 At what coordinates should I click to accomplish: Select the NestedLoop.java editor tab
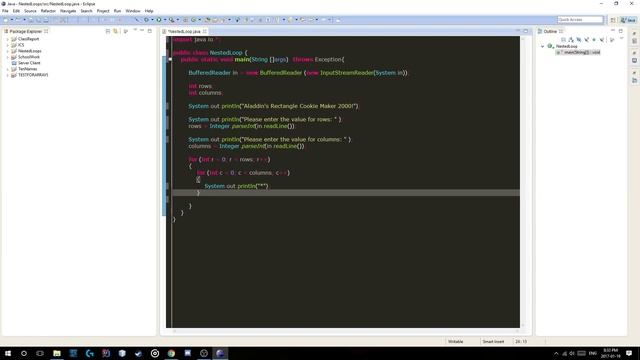[x=184, y=31]
